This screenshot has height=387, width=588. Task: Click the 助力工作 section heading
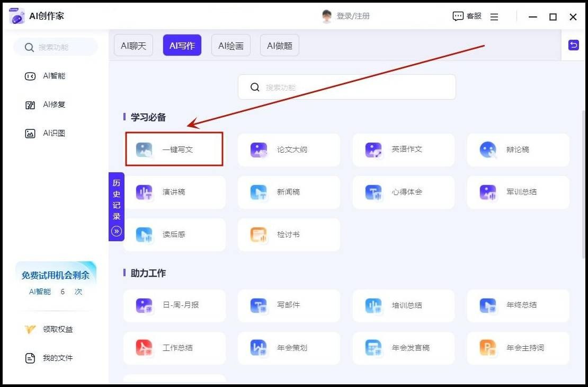pyautogui.click(x=148, y=273)
